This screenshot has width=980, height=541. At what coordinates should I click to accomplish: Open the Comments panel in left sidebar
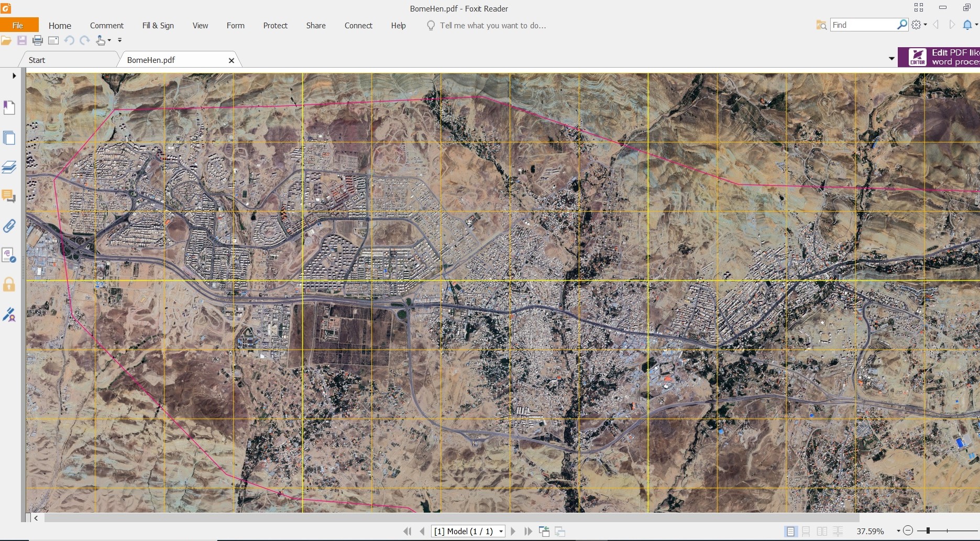(x=9, y=197)
